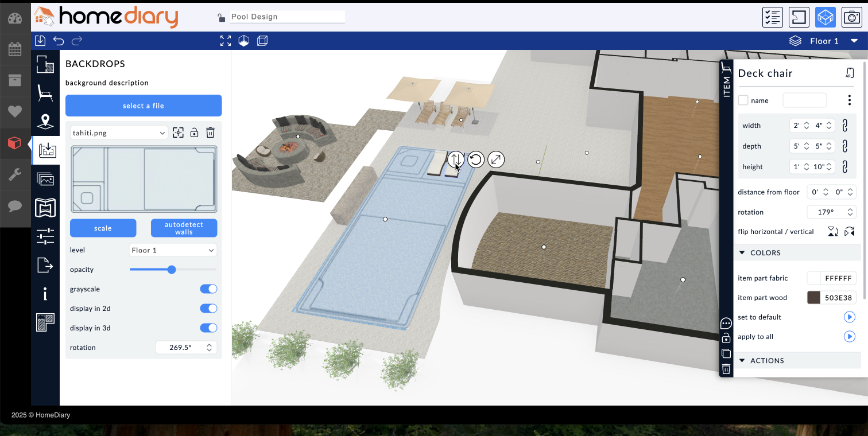Switch to 3D cube view icon
The height and width of the screenshot is (436, 868).
[x=825, y=17]
